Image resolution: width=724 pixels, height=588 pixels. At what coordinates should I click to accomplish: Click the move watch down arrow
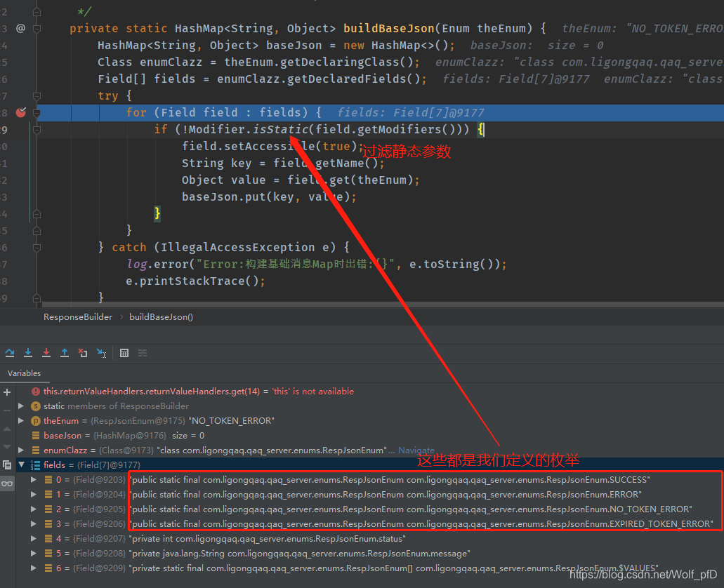tap(7, 447)
